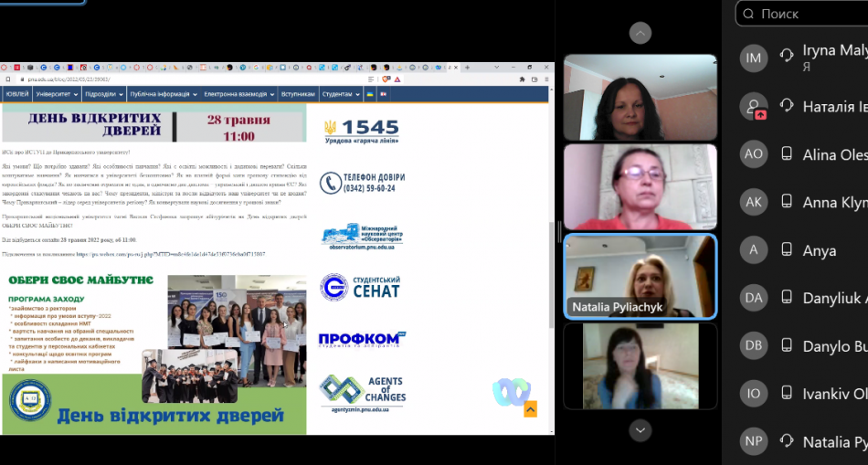
Task: Click the Ukrainian flag language icon
Action: 369,94
